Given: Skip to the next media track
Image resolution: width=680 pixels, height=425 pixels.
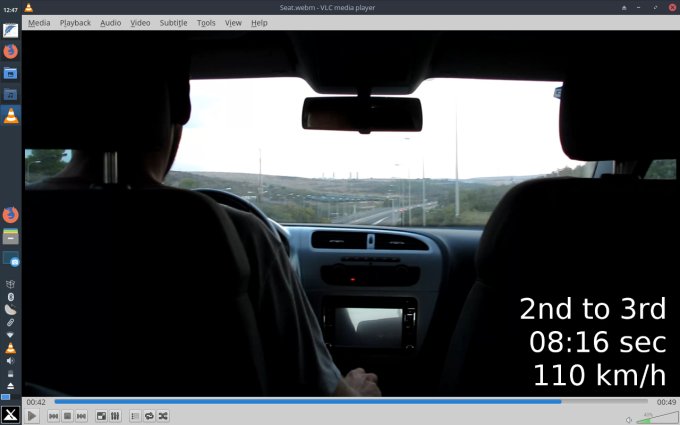Looking at the screenshot, I should tap(81, 416).
